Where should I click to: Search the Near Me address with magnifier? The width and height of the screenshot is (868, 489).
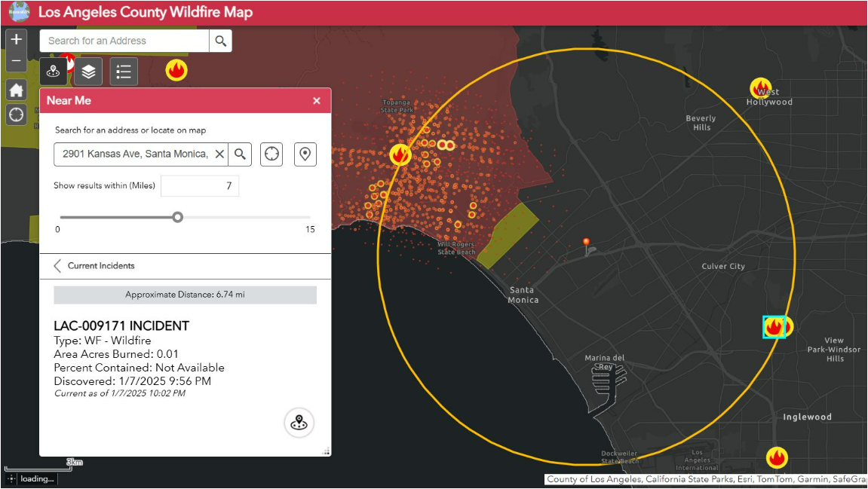[240, 154]
